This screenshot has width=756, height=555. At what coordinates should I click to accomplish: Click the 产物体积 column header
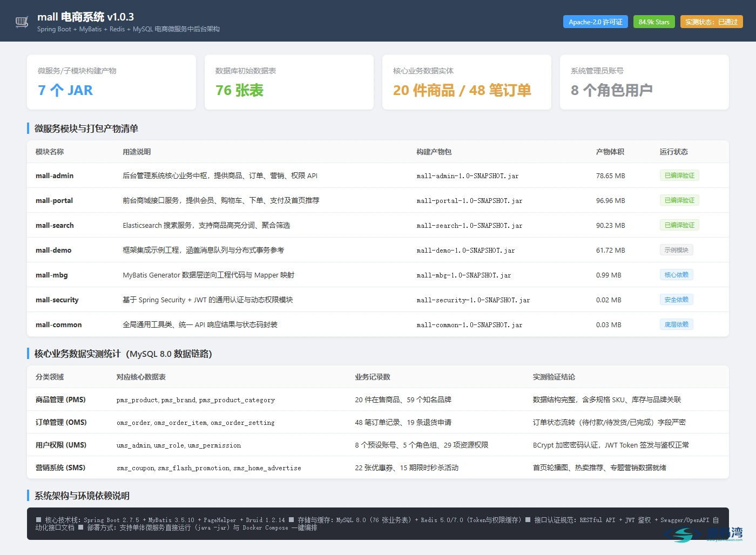[610, 152]
